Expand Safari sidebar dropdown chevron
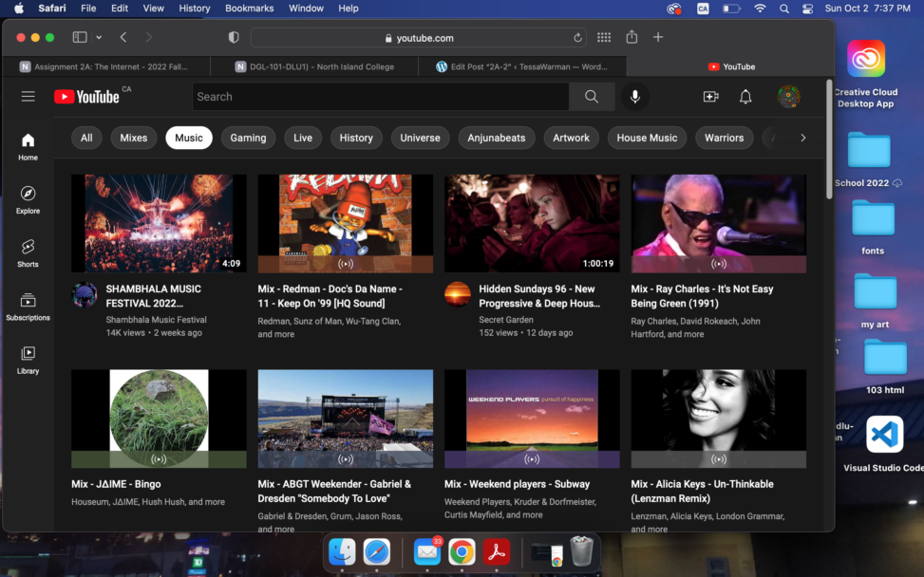Image resolution: width=924 pixels, height=577 pixels. (x=99, y=37)
